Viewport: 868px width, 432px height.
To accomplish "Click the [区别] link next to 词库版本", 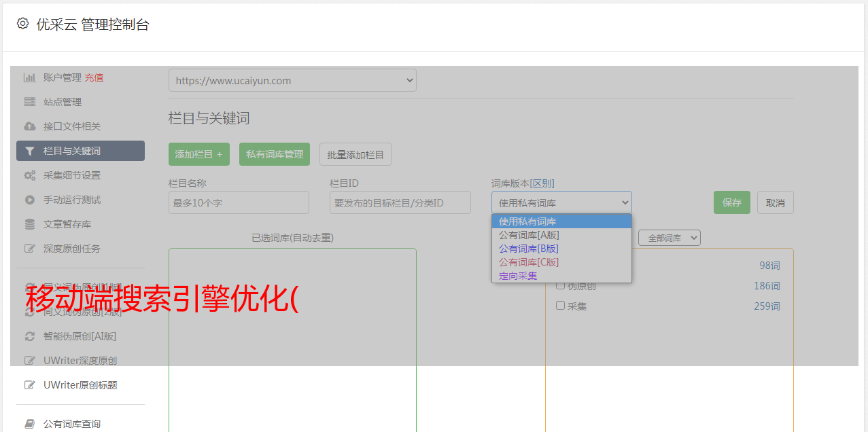I will [543, 183].
